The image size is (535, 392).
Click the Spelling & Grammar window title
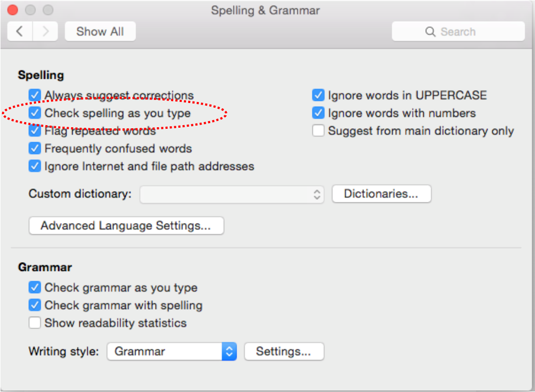coord(265,10)
